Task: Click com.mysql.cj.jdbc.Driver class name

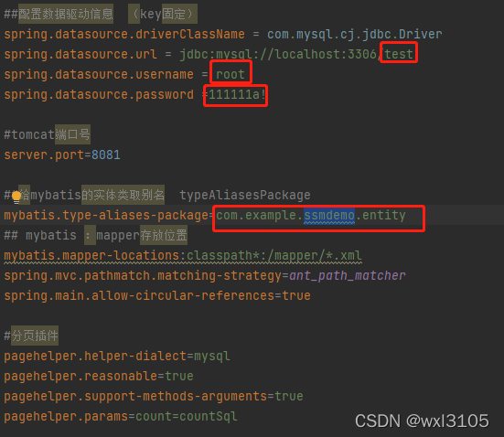Action: tap(355, 34)
